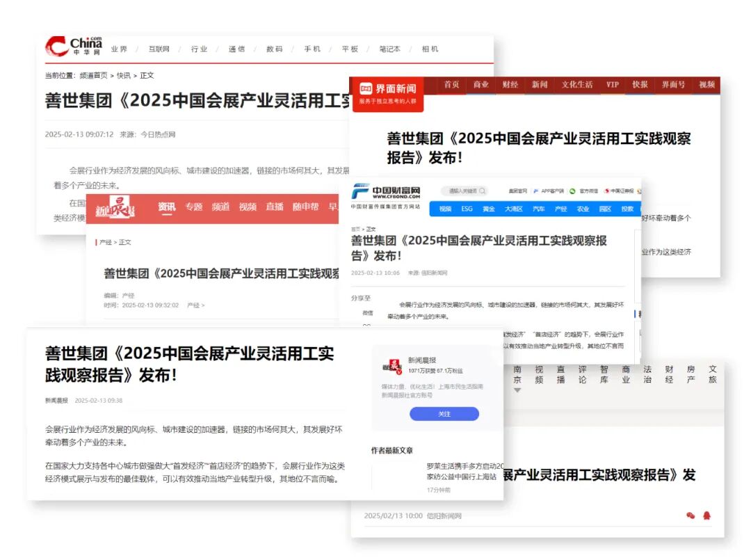Click the search magnifier icon on 中国财富网
This screenshot has height=560, width=751.
[x=483, y=190]
